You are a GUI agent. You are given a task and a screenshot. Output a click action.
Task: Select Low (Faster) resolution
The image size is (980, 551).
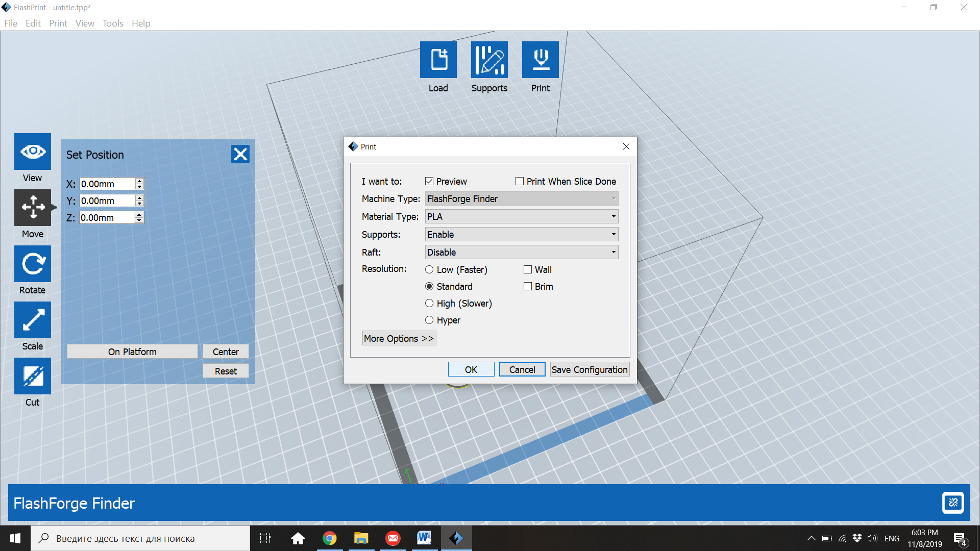(x=429, y=269)
